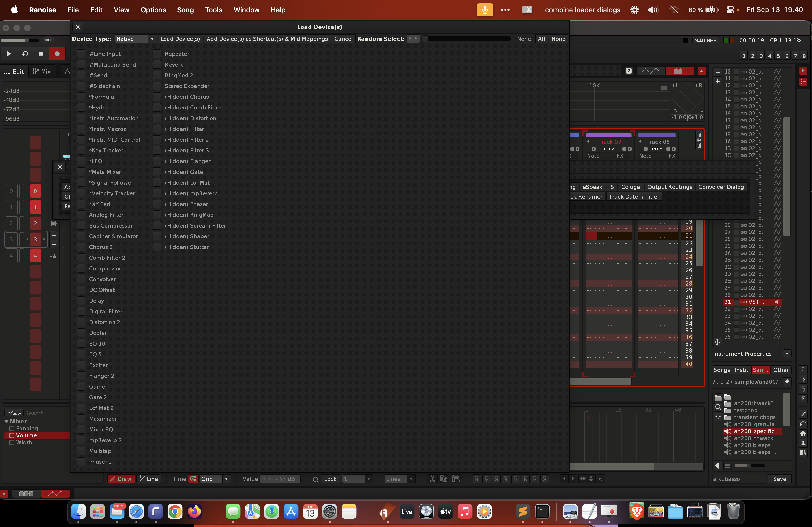Click the record button in transport

coord(57,53)
